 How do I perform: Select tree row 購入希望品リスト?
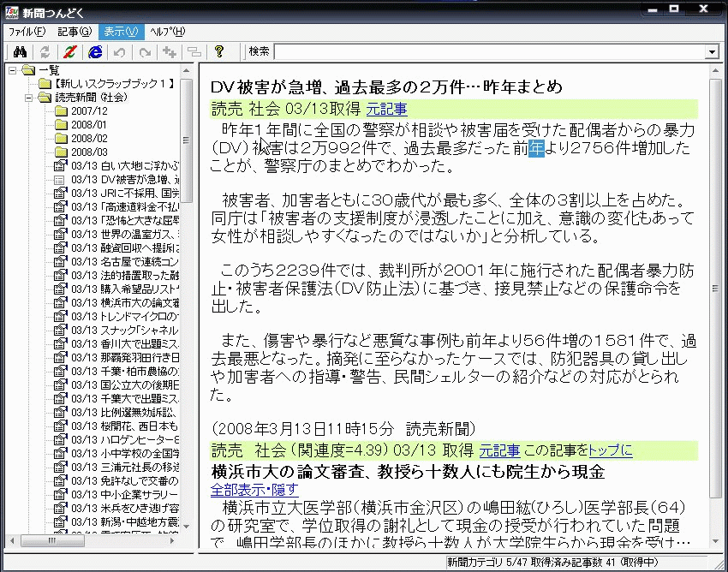[x=125, y=289]
